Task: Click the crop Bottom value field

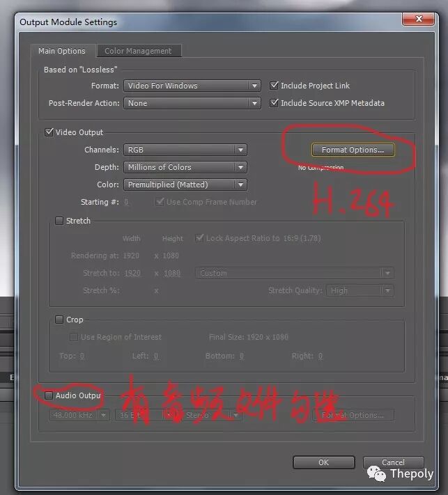Action: (242, 356)
